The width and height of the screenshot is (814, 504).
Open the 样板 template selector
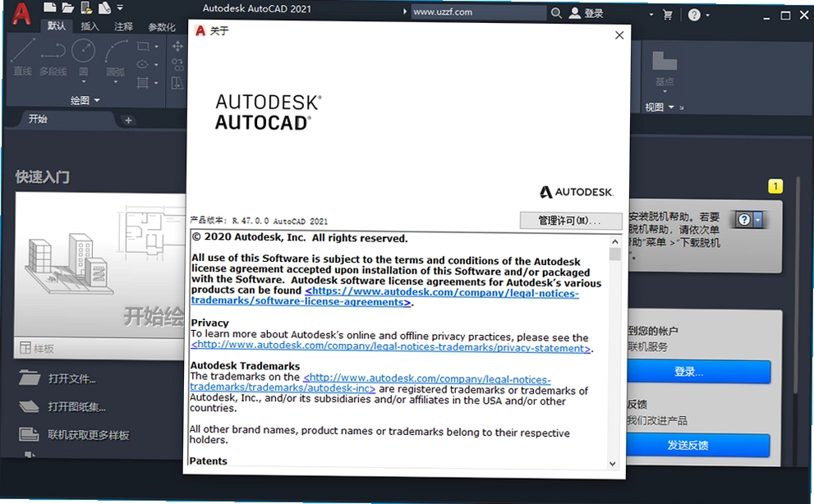tap(101, 348)
